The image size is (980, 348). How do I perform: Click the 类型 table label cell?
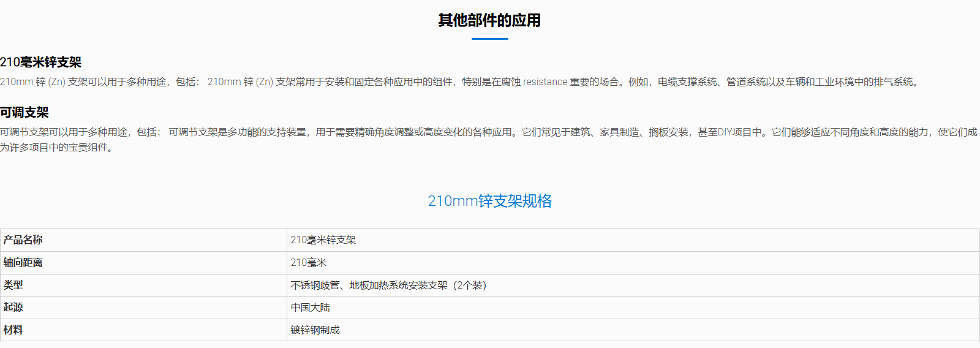pyautogui.click(x=13, y=285)
